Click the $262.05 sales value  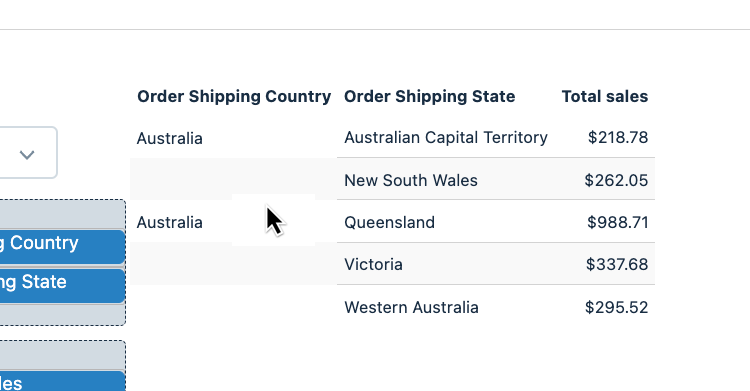click(x=616, y=180)
